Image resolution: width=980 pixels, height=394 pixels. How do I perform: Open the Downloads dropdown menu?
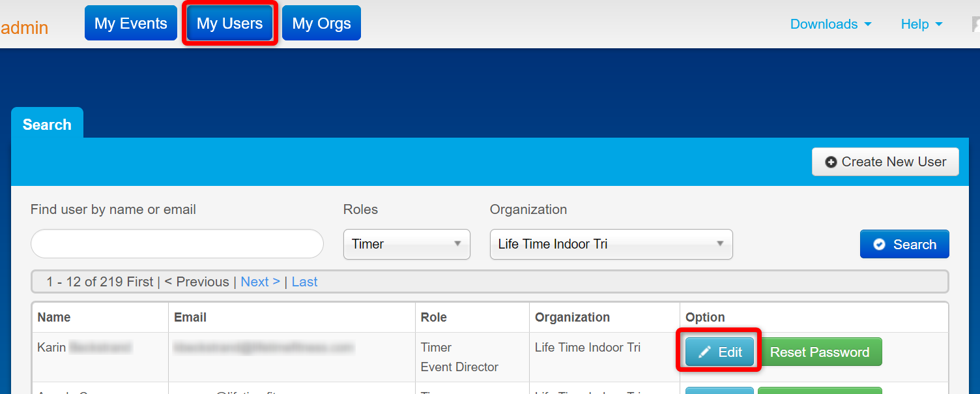[x=831, y=24]
